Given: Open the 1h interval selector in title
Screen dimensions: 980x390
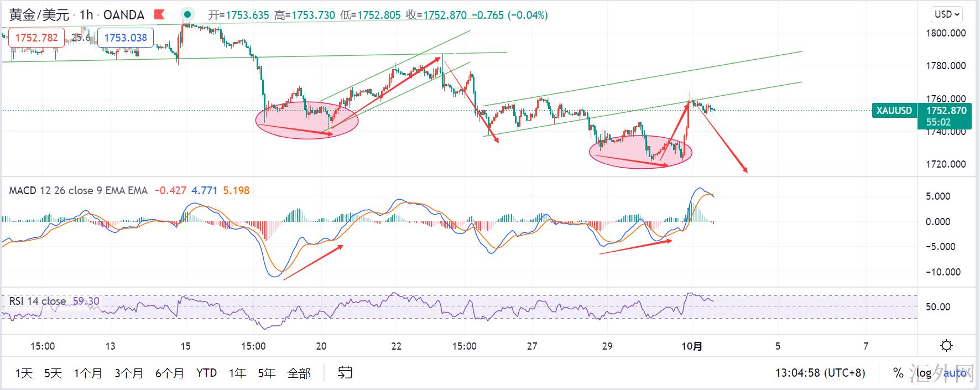Looking at the screenshot, I should click(86, 15).
